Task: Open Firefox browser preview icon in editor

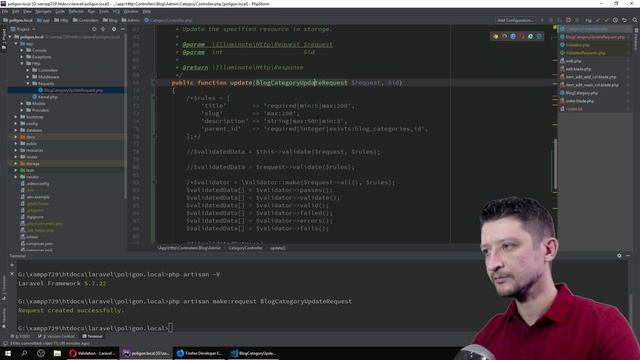Action: coord(504,36)
